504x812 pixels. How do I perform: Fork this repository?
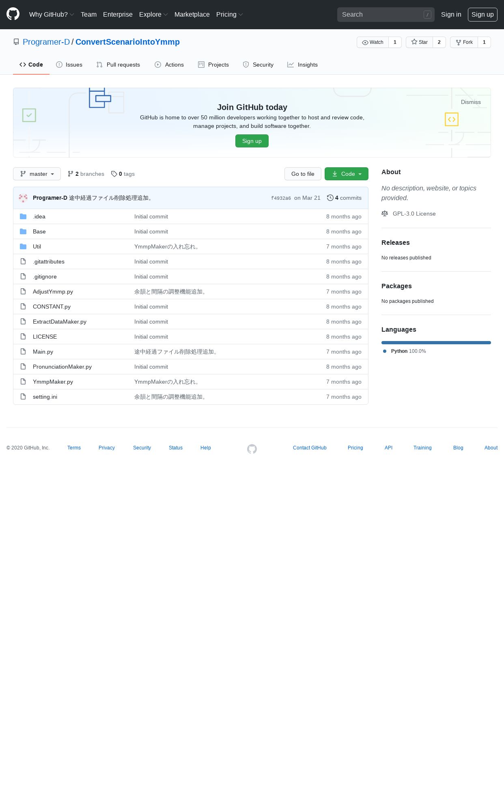pyautogui.click(x=464, y=42)
